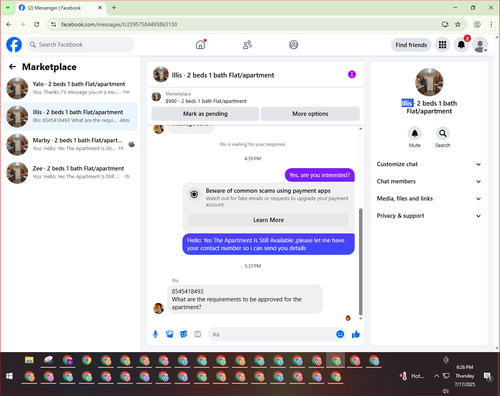Choose a sticker icon
This screenshot has height=396, width=500.
click(184, 334)
